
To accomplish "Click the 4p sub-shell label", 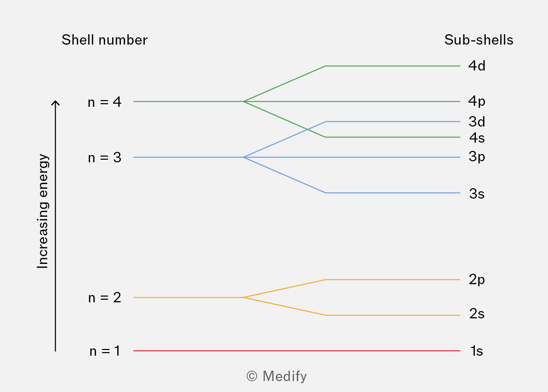I will pos(476,101).
